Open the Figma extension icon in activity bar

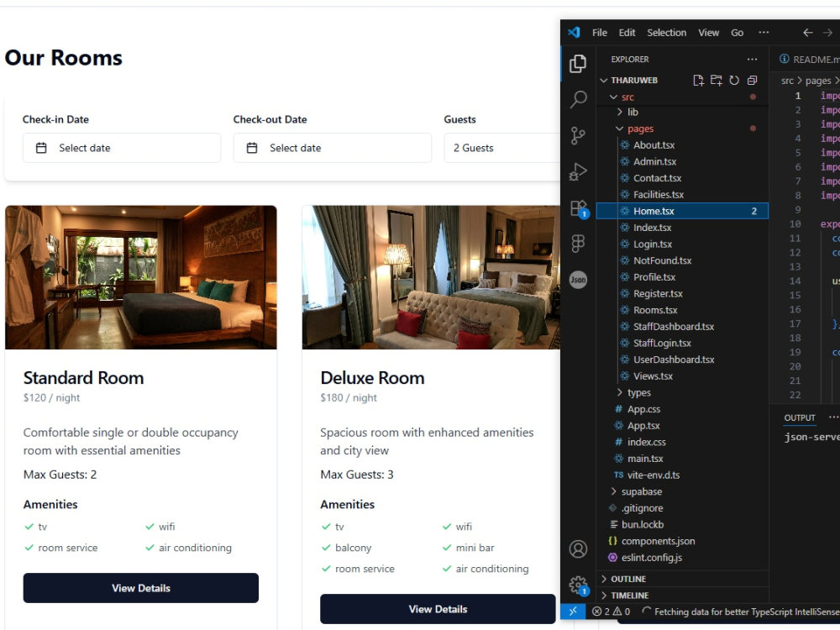[x=578, y=244]
